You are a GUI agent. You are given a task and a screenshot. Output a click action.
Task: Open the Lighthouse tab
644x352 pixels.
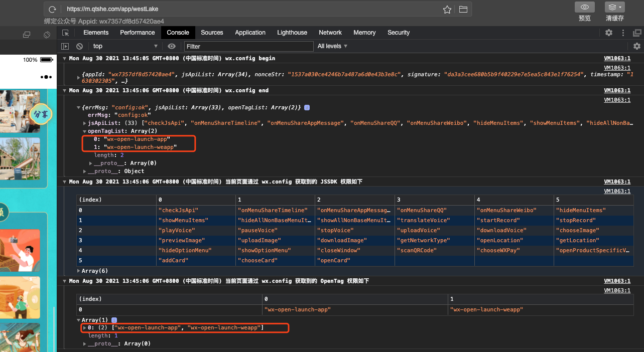pos(292,33)
